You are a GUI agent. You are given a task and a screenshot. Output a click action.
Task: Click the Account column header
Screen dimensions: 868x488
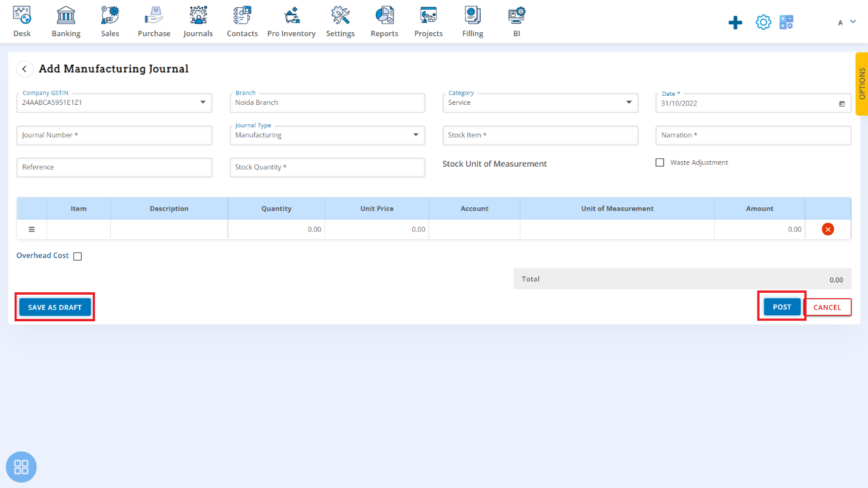[475, 209]
